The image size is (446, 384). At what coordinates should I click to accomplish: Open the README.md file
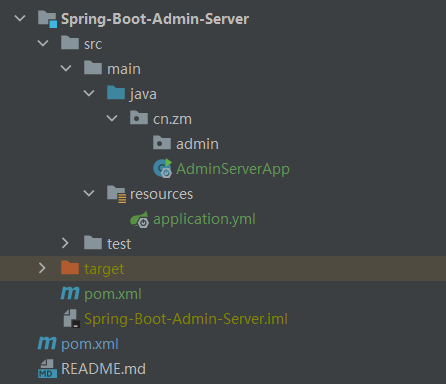pos(103,369)
